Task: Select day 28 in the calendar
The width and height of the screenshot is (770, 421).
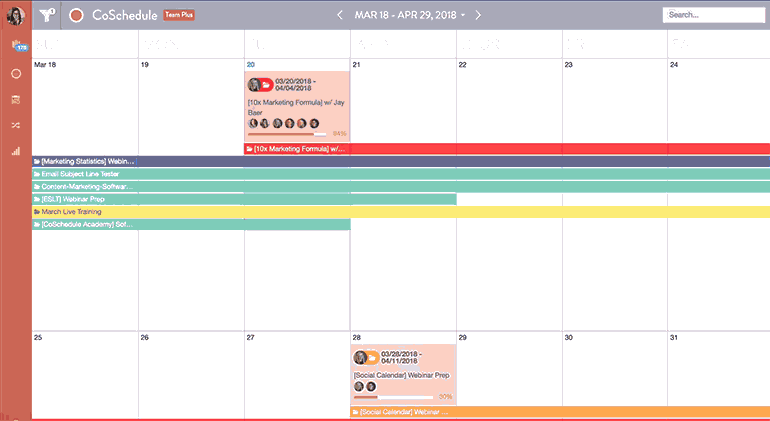Action: coord(357,337)
